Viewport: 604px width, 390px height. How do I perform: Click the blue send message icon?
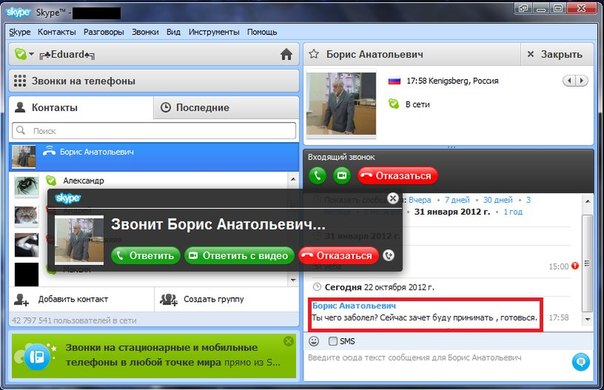pyautogui.click(x=581, y=362)
